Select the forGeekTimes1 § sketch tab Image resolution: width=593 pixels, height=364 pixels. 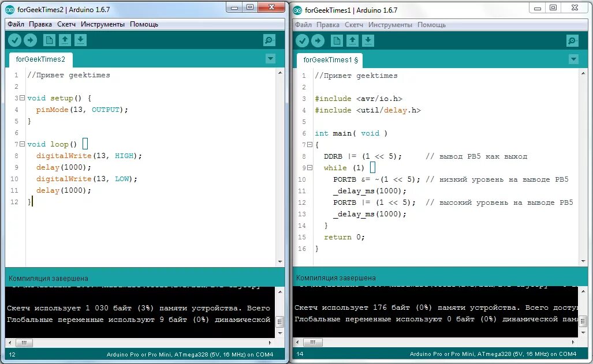pos(330,60)
